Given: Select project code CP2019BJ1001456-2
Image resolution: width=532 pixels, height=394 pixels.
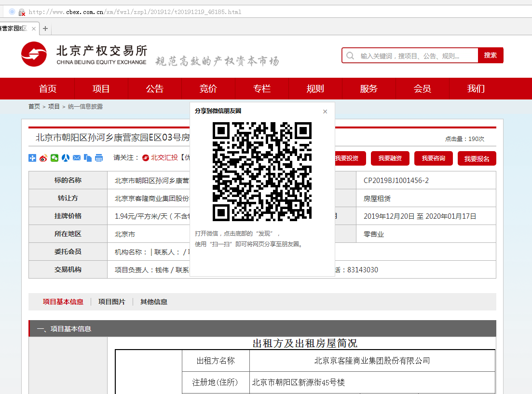Looking at the screenshot, I should 396,181.
